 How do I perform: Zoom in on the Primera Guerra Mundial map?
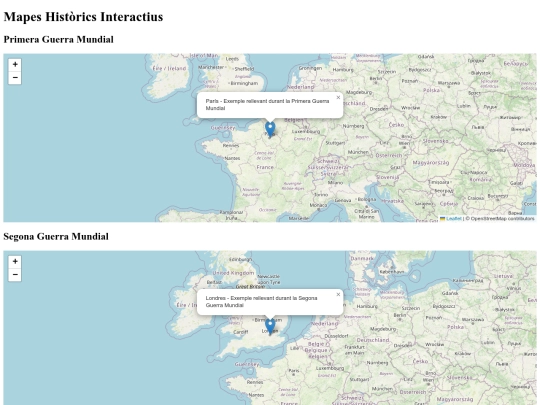[15, 65]
